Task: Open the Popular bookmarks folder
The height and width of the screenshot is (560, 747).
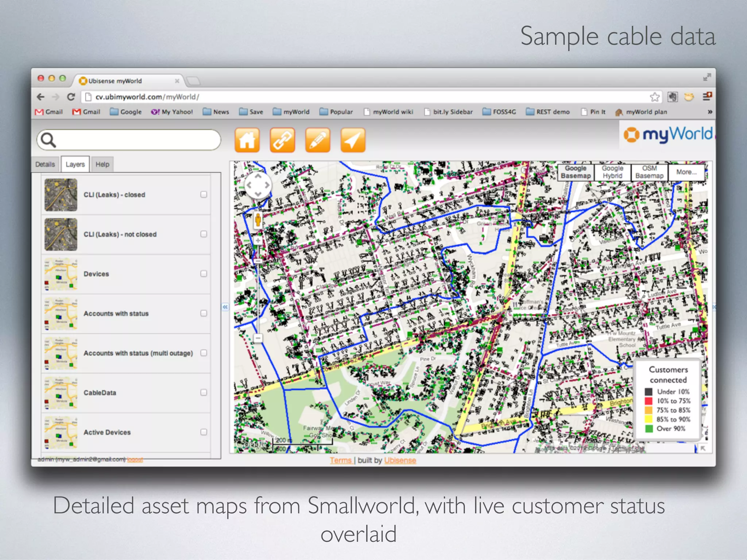Action: (x=336, y=112)
